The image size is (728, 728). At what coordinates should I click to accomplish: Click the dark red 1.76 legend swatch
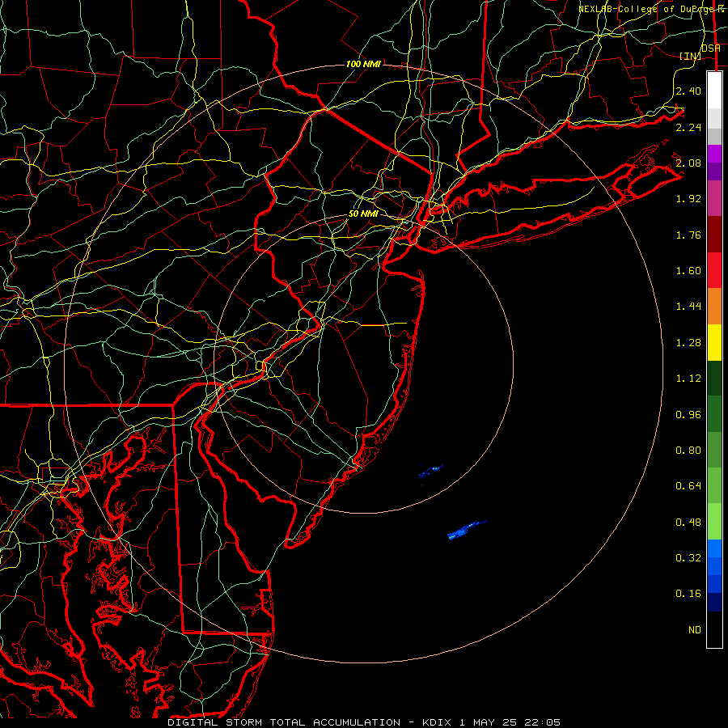tap(714, 234)
